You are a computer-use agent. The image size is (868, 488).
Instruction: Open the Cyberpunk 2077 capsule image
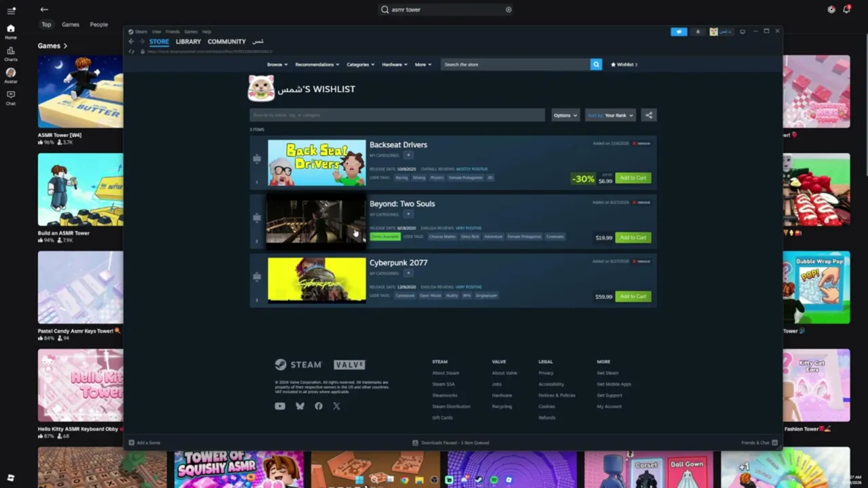317,281
